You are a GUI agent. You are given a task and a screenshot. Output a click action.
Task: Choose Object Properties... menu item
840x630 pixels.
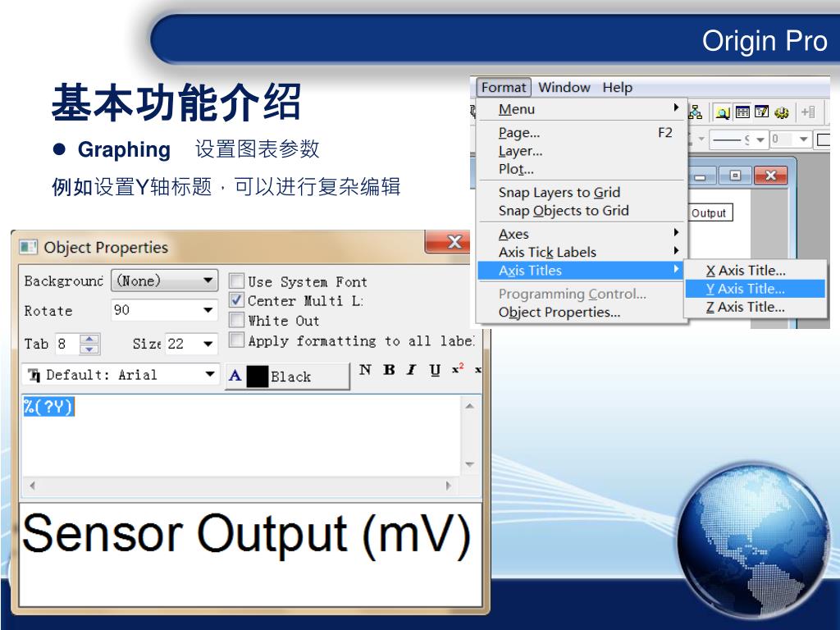click(582, 312)
